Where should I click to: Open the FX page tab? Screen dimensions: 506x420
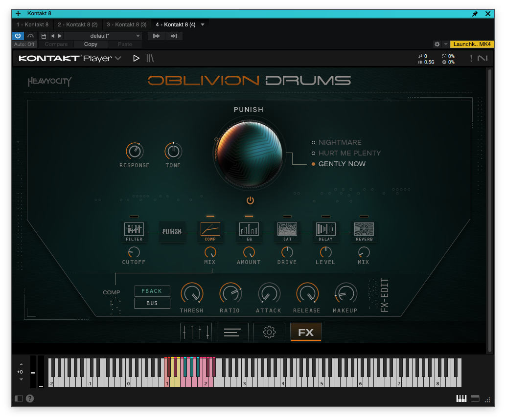(306, 332)
